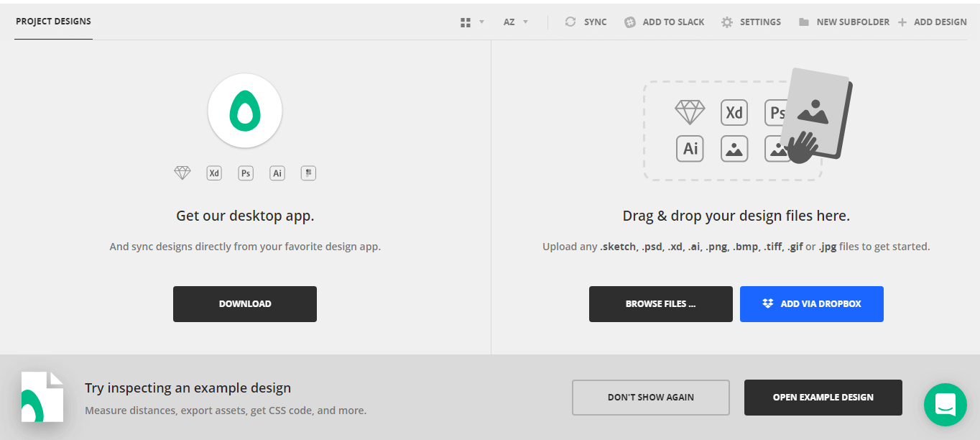This screenshot has width=980, height=440.
Task: Click the small Illustrator Ai icon under the logo
Action: point(277,173)
